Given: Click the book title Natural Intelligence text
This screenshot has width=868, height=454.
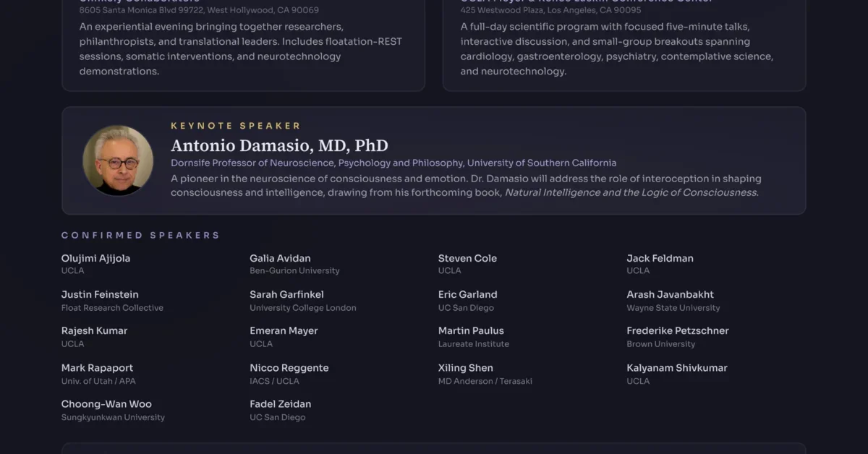Looking at the screenshot, I should (x=631, y=192).
